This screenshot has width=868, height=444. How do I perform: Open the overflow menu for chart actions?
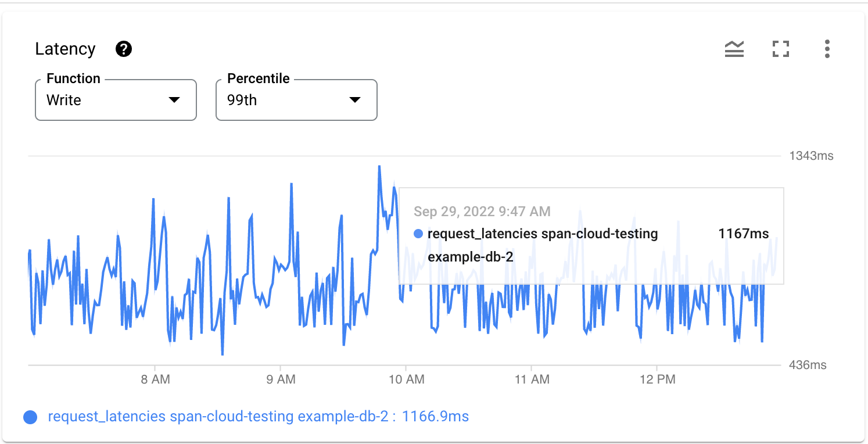point(827,49)
